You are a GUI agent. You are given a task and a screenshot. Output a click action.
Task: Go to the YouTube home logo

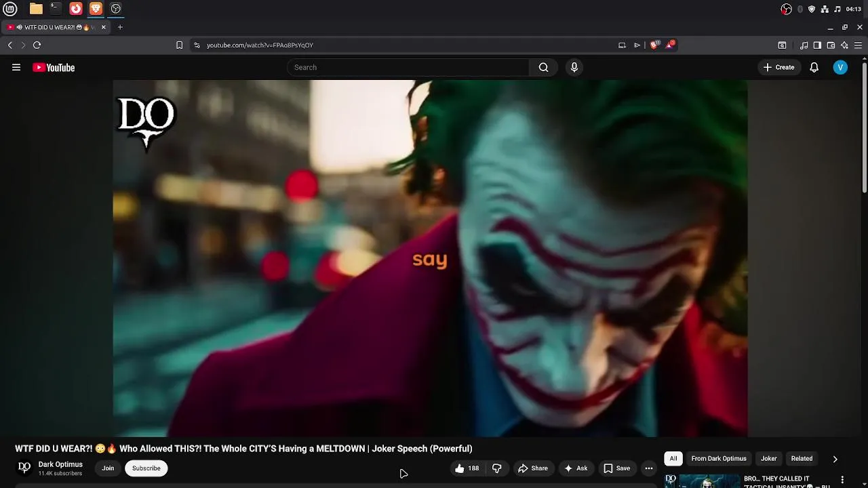[54, 67]
